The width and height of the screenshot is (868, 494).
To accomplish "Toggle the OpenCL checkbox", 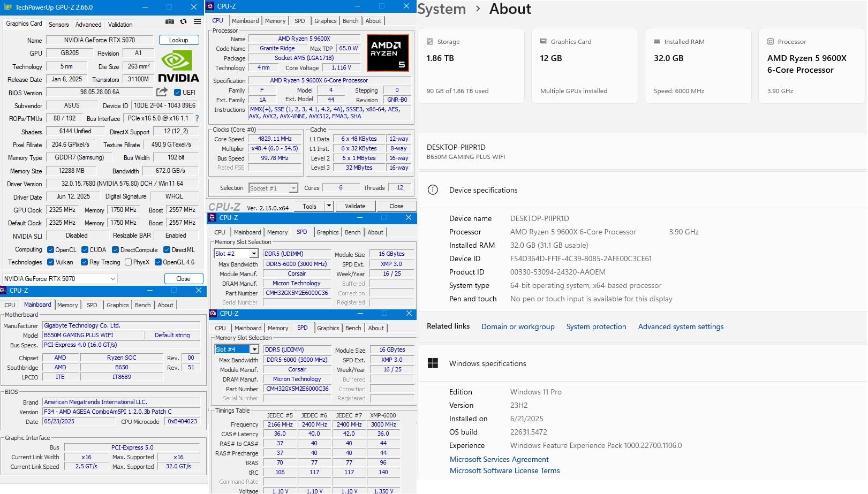I will 50,249.
